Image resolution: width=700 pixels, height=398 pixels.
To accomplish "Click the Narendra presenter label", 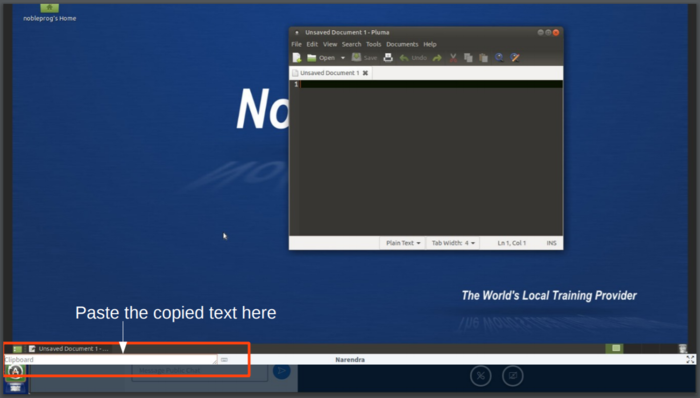I will pyautogui.click(x=350, y=360).
